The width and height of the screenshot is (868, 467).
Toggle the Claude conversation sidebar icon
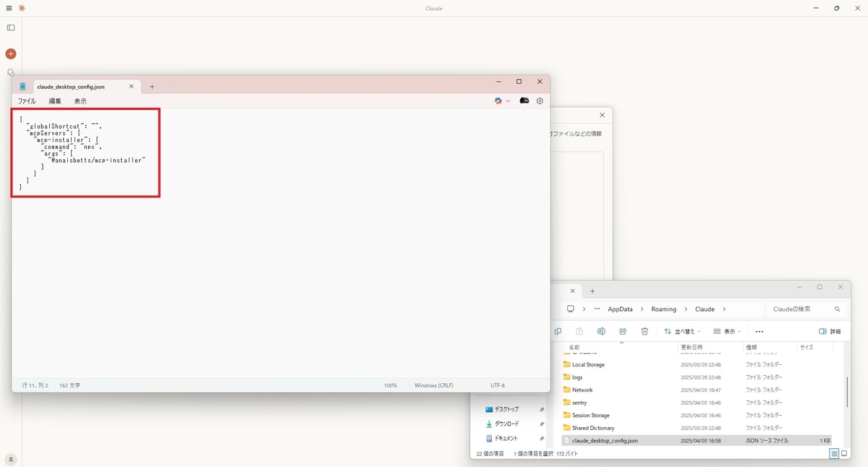pos(10,28)
